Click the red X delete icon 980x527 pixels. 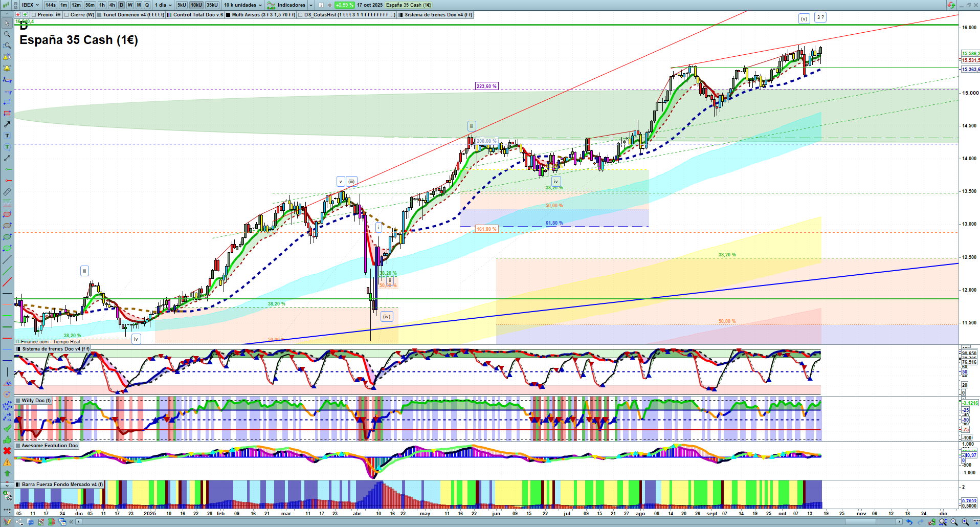click(x=7, y=451)
